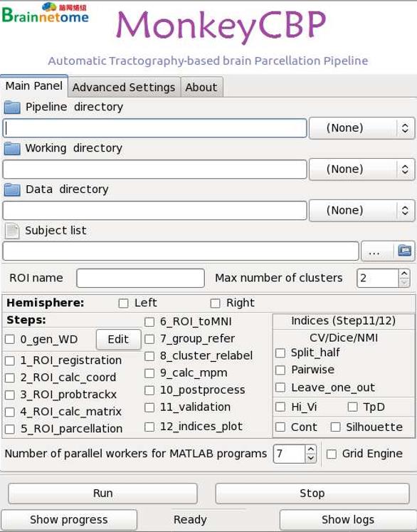Check the Right hemisphere checkbox
This screenshot has height=532, width=417.
click(x=216, y=303)
